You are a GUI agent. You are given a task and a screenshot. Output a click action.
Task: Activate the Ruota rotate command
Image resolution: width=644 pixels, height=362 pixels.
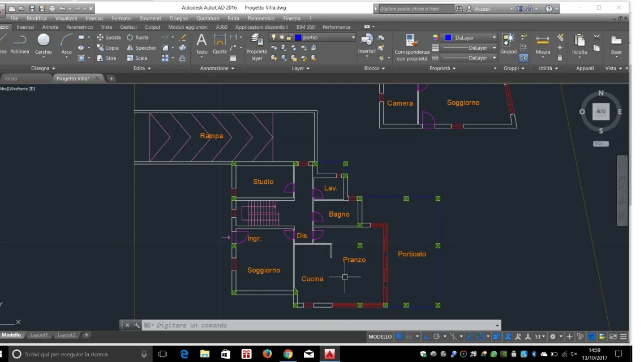tap(138, 37)
